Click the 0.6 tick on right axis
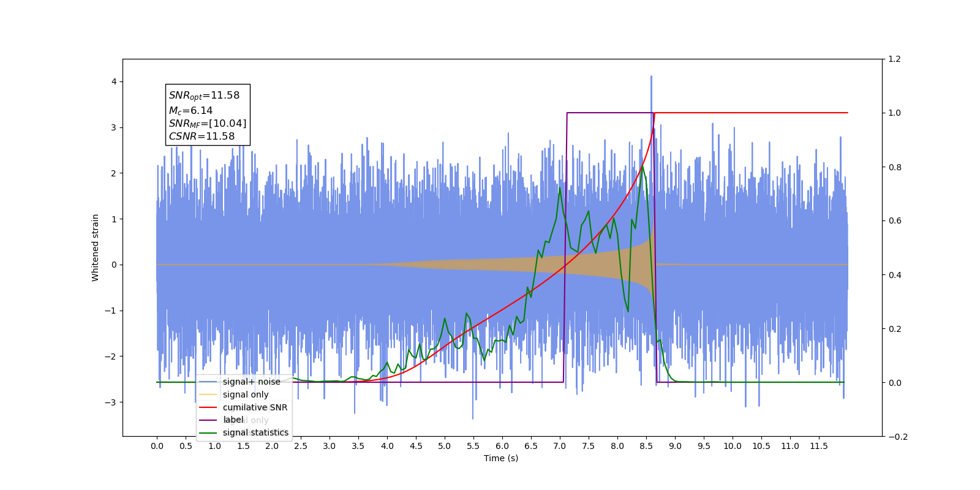Screen dimensions: 980x490 (x=895, y=221)
